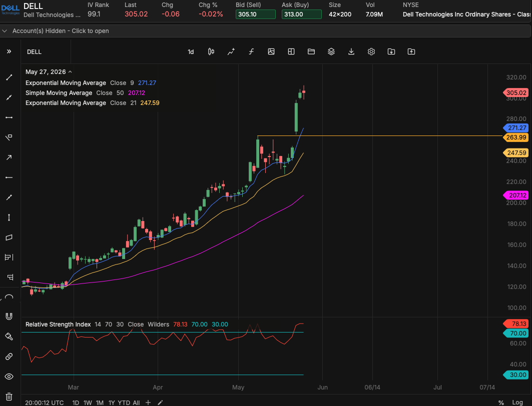Open the chart layout grid selector
This screenshot has width=532, height=406.
291,51
